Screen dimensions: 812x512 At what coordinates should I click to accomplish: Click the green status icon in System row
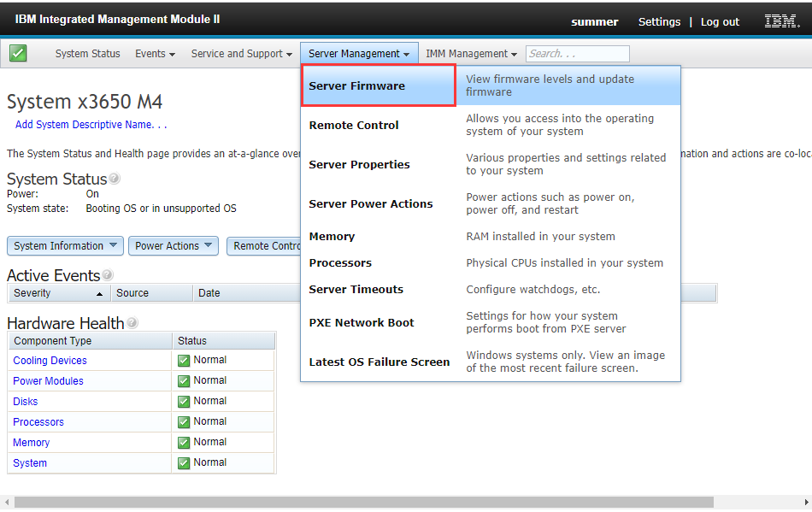coord(184,462)
